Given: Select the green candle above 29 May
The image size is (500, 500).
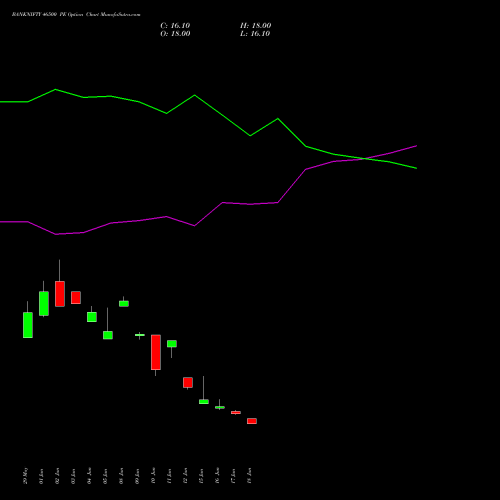Looking at the screenshot, I should (28, 325).
